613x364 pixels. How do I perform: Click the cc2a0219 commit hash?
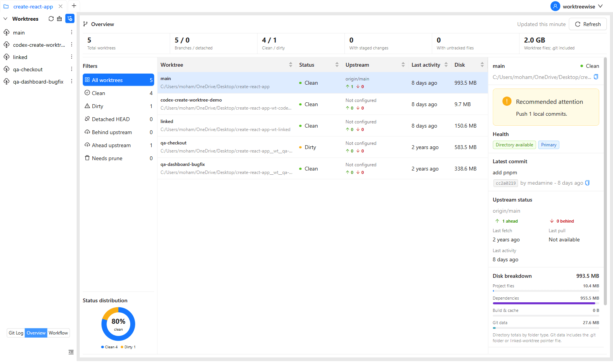506,183
